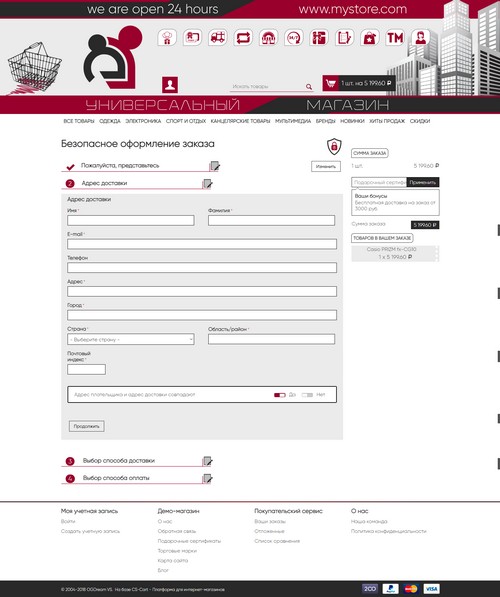Open the Электроника menu
Viewport: 500px width, 597px height.
pyautogui.click(x=143, y=121)
